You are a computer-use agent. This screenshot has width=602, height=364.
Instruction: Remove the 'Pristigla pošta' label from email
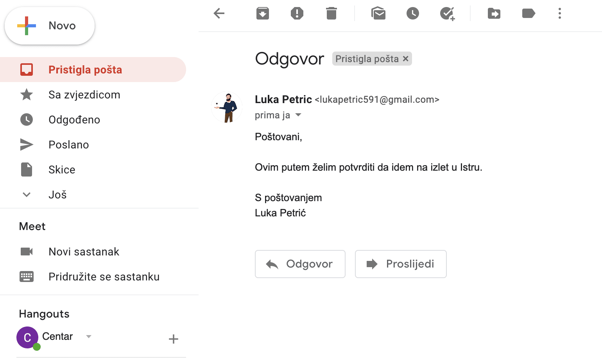[406, 59]
